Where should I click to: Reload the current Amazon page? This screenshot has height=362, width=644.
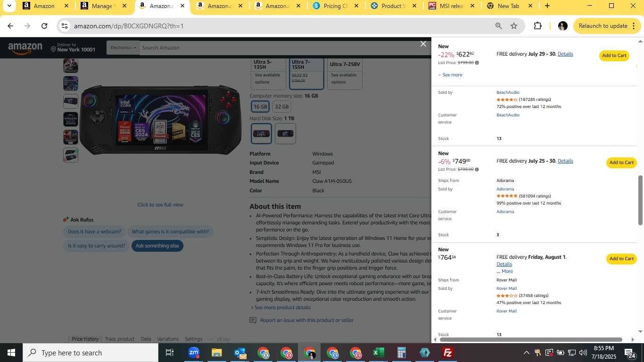coord(44,26)
